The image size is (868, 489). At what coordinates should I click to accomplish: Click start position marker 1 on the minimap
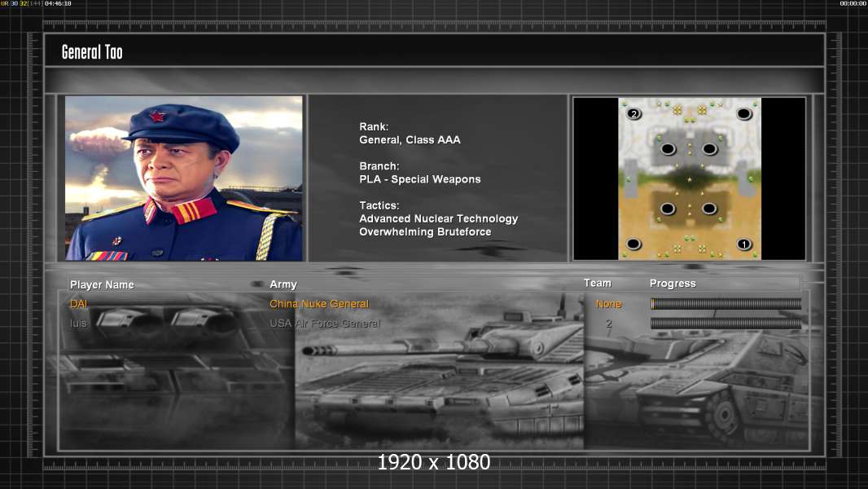[744, 244]
